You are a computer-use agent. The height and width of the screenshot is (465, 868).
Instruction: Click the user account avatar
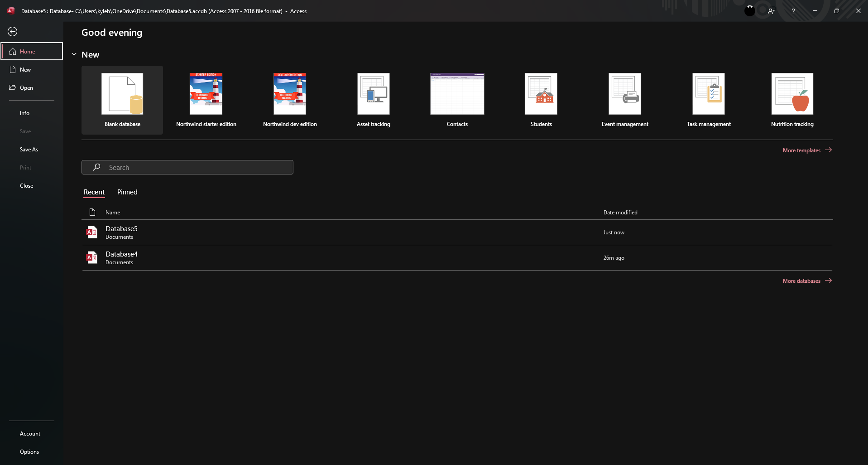coord(750,11)
